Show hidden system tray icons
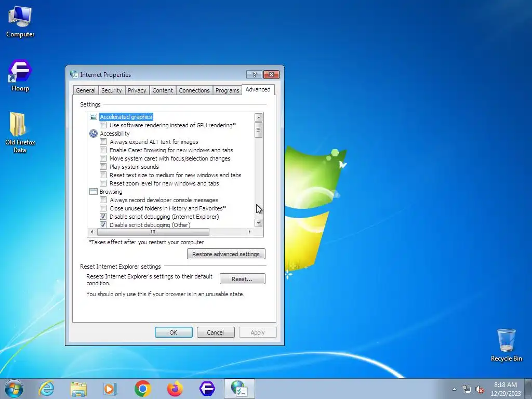 (454, 389)
